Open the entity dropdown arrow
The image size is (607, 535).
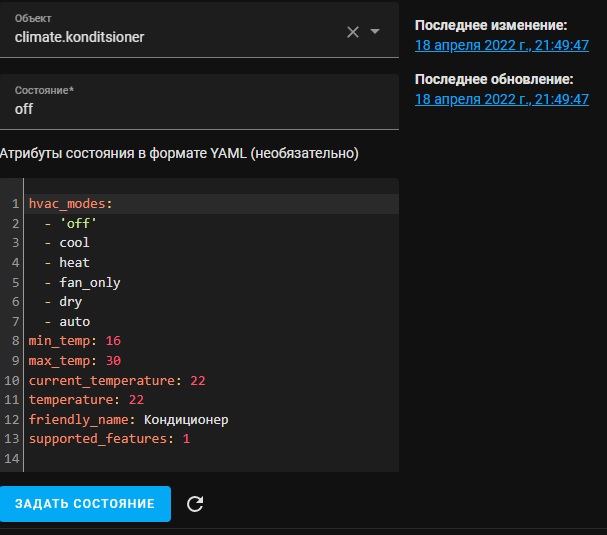pyautogui.click(x=375, y=31)
